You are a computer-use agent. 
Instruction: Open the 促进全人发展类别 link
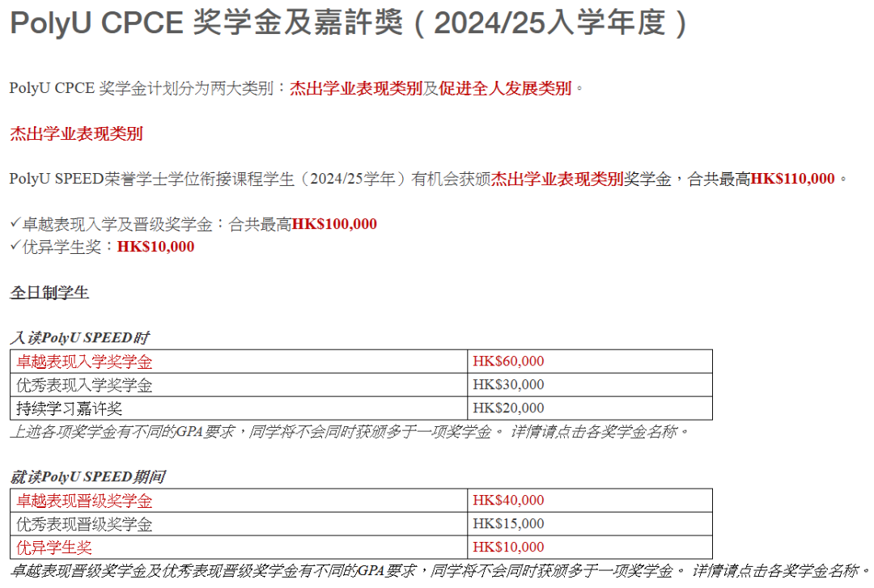[x=505, y=89]
